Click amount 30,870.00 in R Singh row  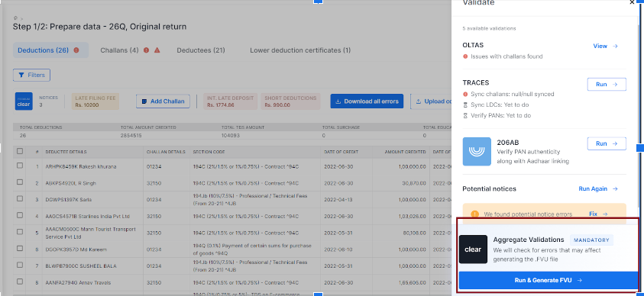tap(414, 183)
